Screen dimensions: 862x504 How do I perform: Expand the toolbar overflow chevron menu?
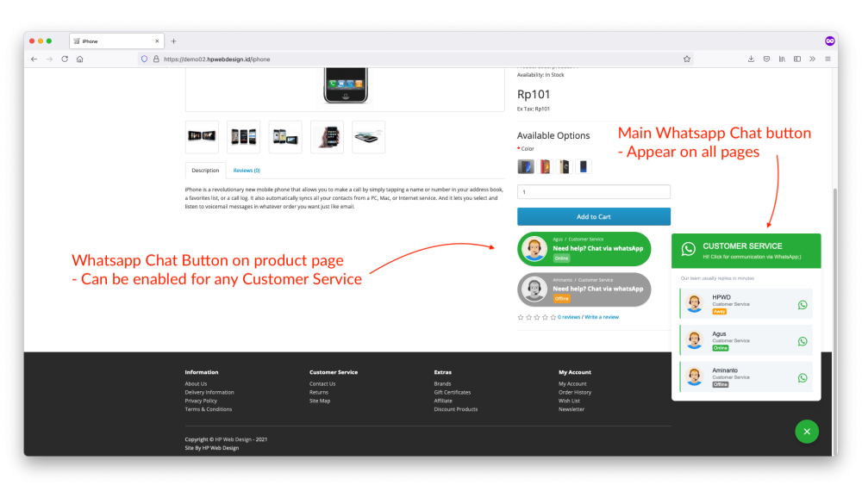[812, 59]
